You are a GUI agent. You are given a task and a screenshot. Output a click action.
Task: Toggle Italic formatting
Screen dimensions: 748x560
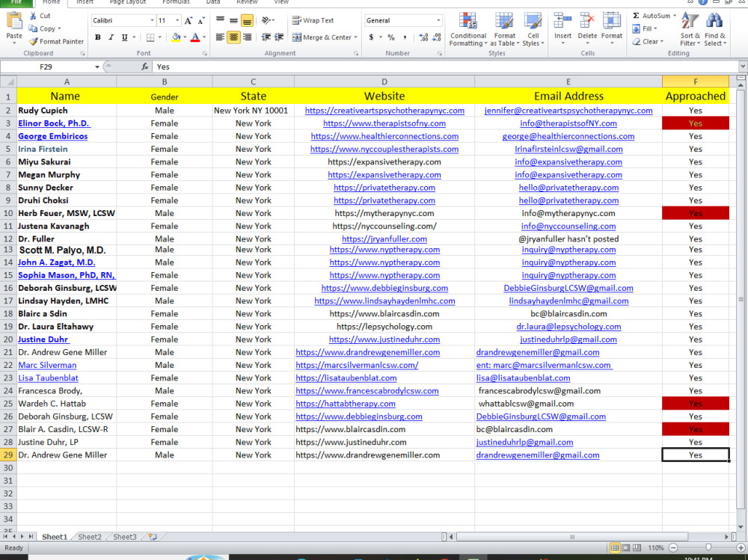111,37
